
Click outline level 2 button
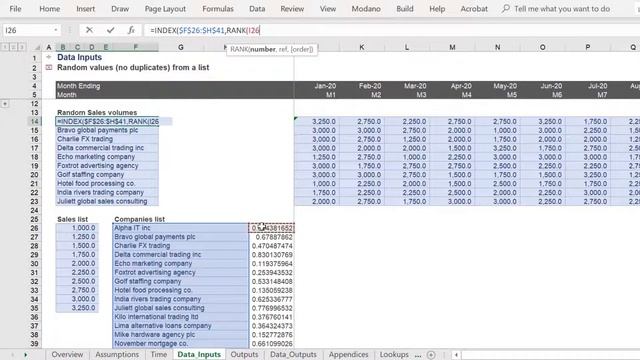click(13, 47)
